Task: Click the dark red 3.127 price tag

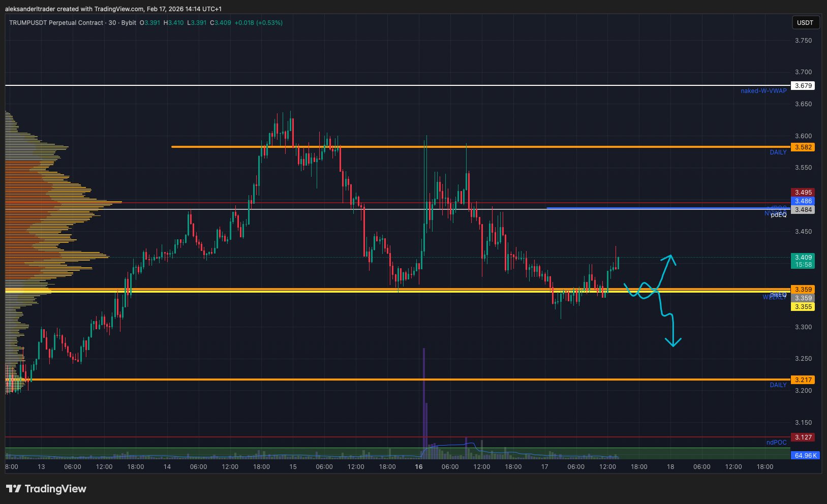Action: [803, 437]
